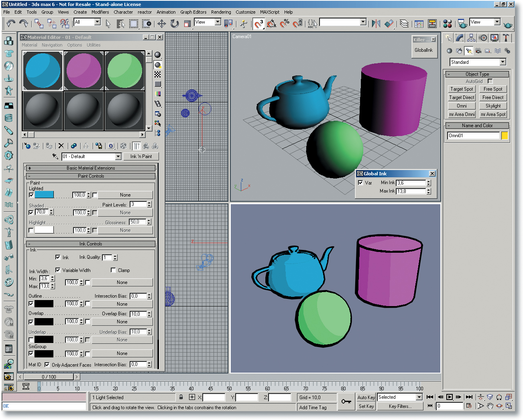Toggle the Lighted paint checkbox
This screenshot has width=523, height=420.
(x=31, y=195)
